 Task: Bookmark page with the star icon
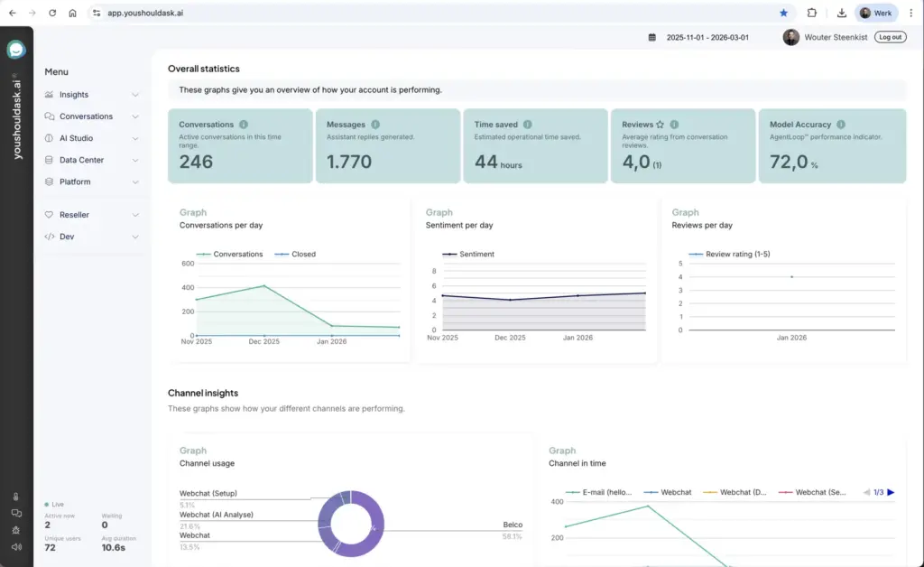[x=783, y=13]
